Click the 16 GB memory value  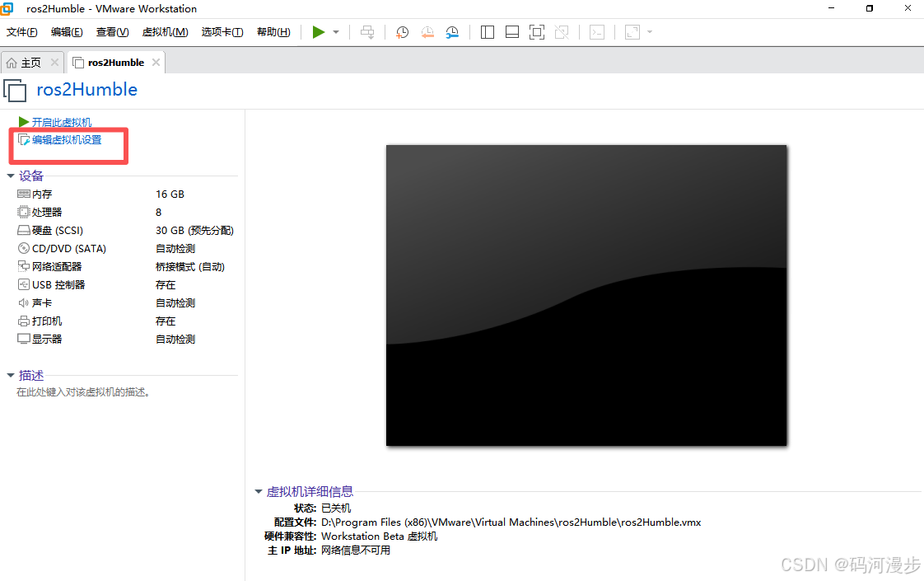(x=170, y=194)
